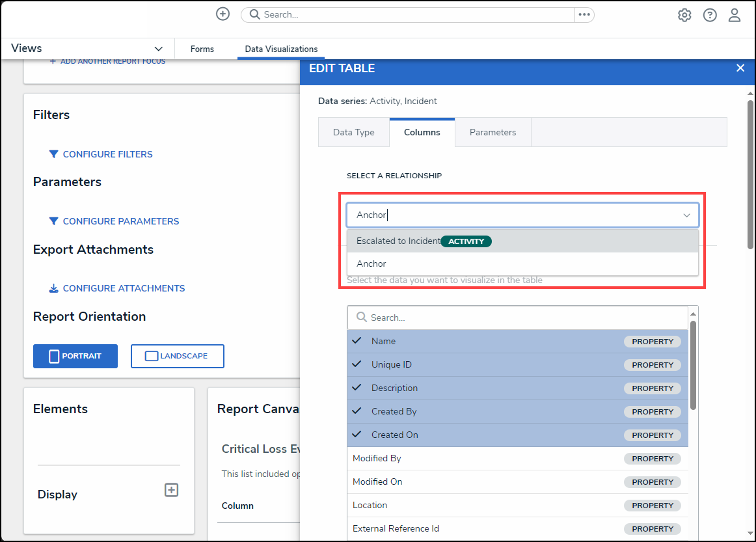756x542 pixels.
Task: Click the Configure Attachments download icon
Action: click(54, 288)
